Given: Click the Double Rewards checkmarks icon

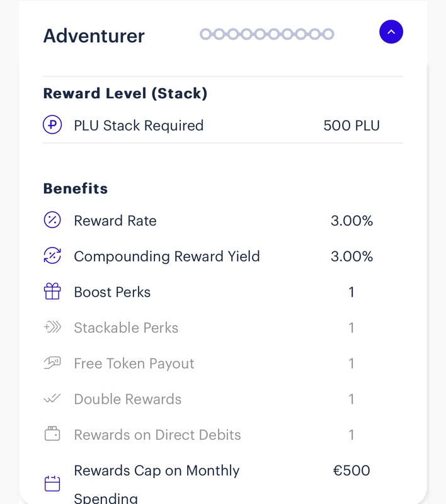Looking at the screenshot, I should (52, 399).
